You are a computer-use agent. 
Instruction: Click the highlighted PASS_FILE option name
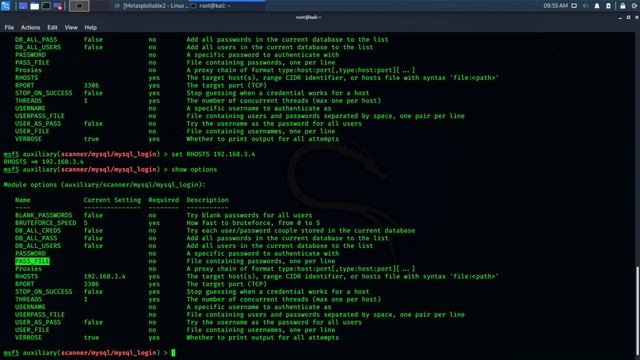[32, 261]
